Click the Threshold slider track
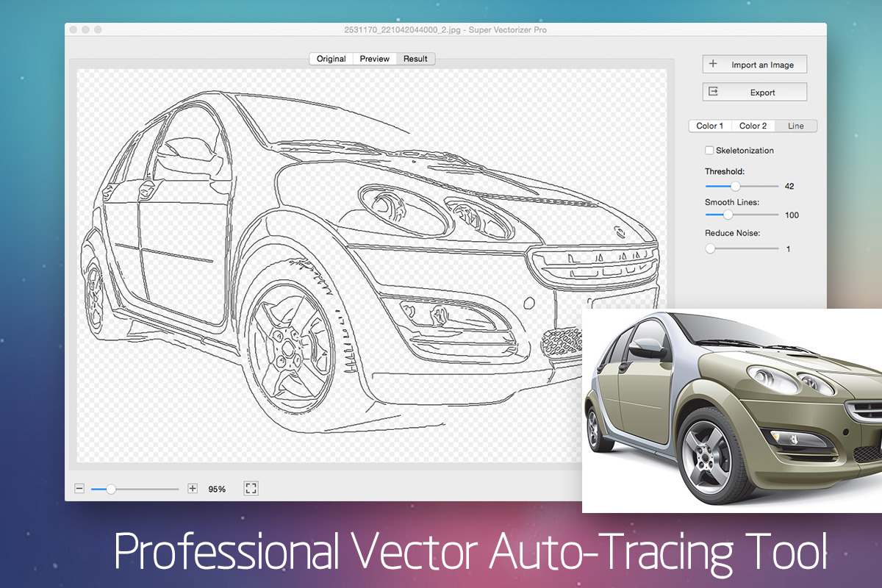 click(742, 186)
